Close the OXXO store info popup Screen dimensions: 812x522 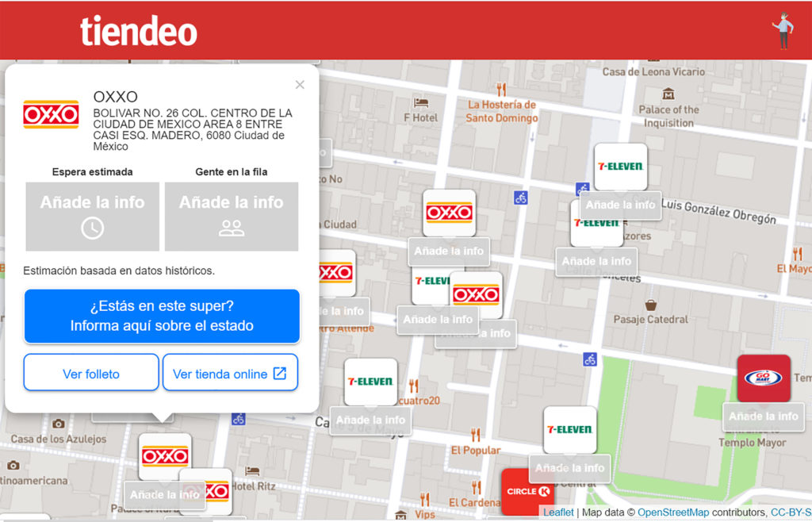point(300,84)
